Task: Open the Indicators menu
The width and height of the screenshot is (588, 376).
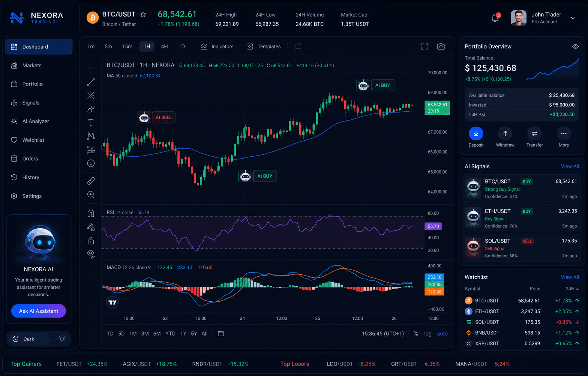Action: pos(217,46)
